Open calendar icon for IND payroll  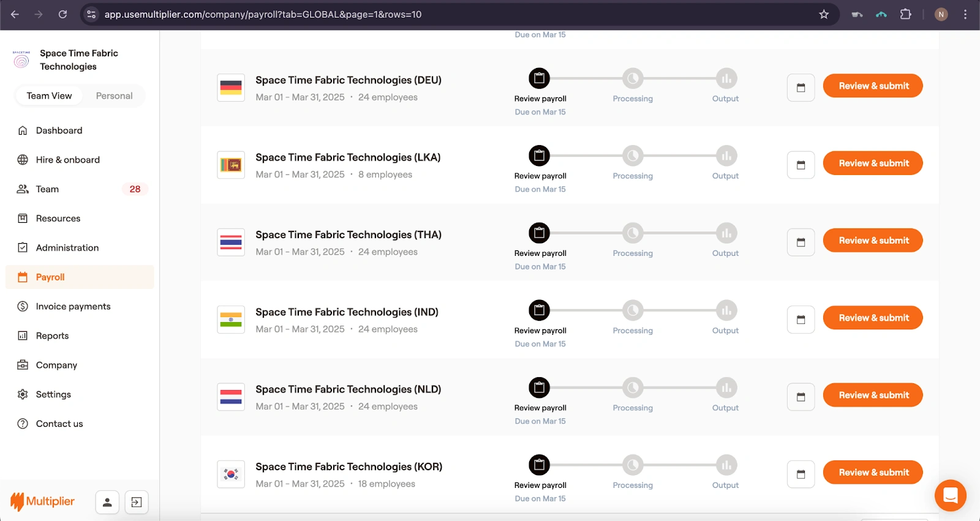tap(801, 320)
